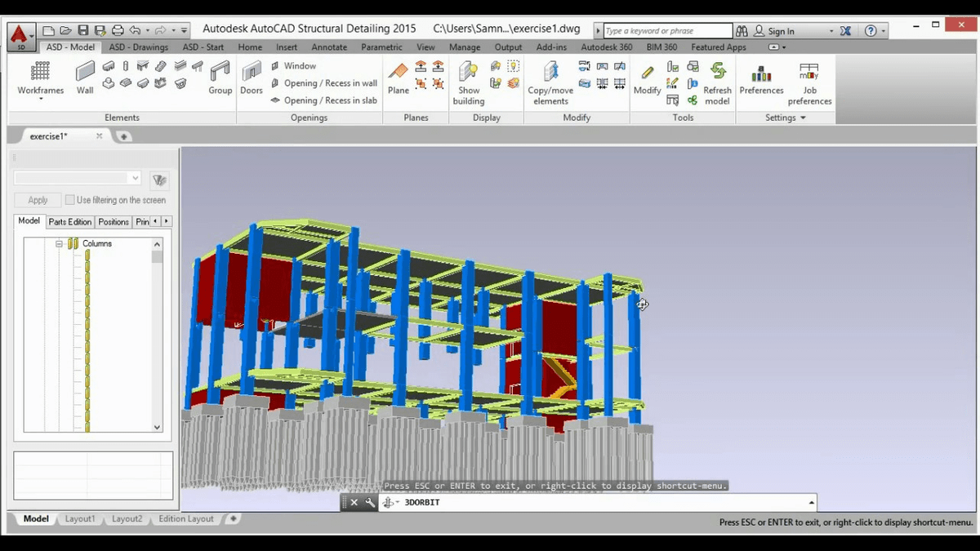
Task: Click the Apply button
Action: (38, 200)
